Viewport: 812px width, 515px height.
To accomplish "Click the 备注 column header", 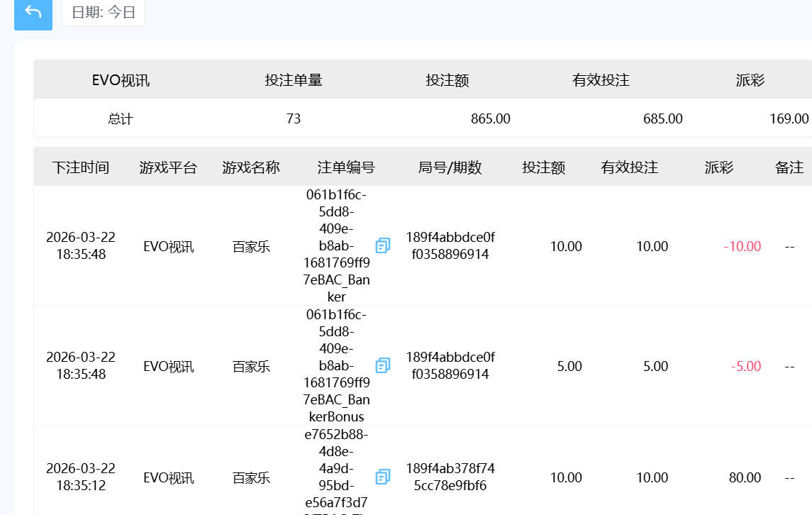I will (789, 167).
